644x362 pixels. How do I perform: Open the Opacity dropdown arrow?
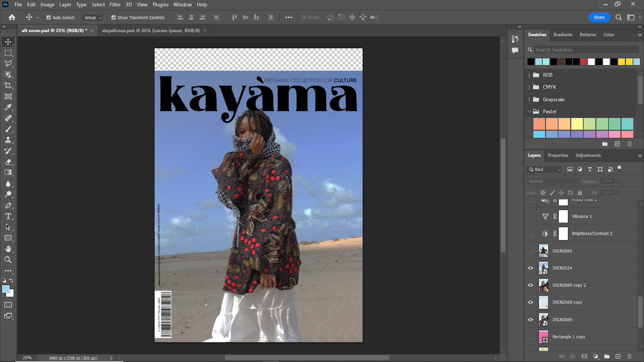pos(618,181)
